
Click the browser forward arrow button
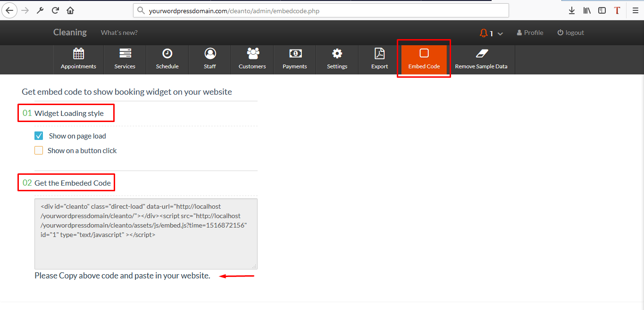pos(25,10)
